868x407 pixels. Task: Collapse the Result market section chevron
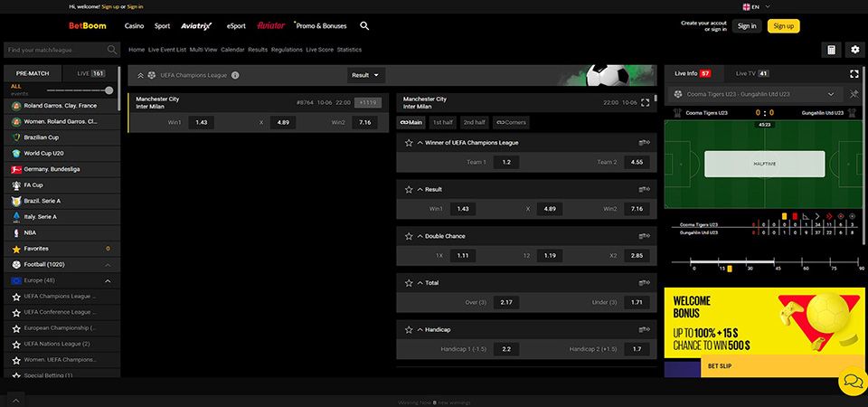tap(420, 189)
